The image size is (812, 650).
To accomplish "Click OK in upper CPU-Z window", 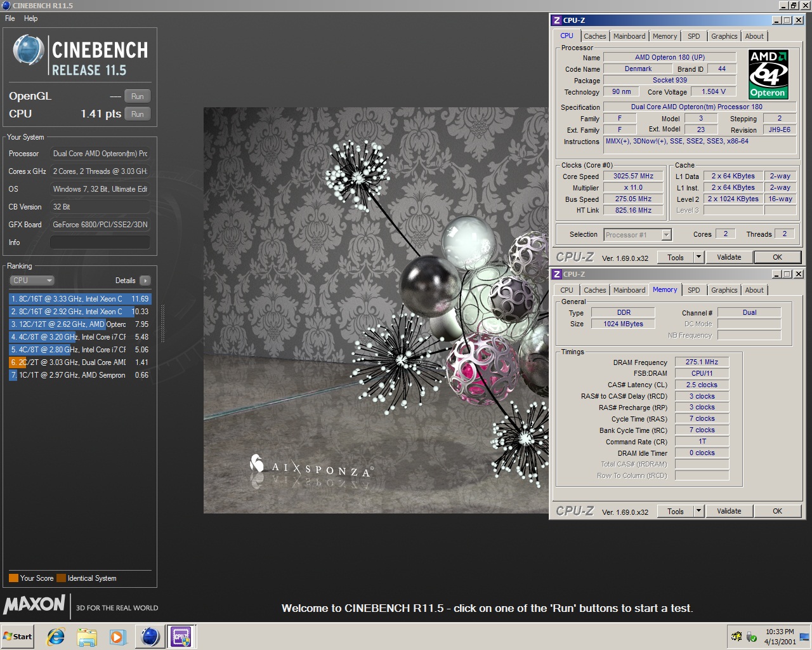I will click(x=777, y=258).
